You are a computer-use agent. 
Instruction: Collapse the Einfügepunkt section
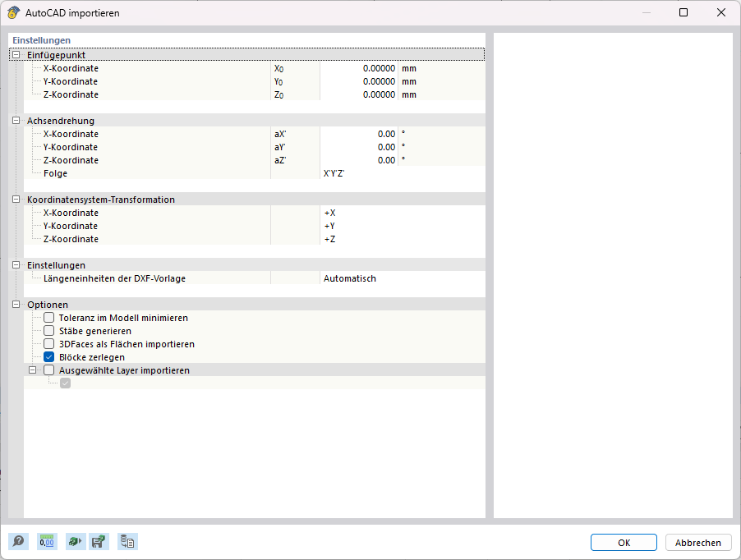click(16, 55)
